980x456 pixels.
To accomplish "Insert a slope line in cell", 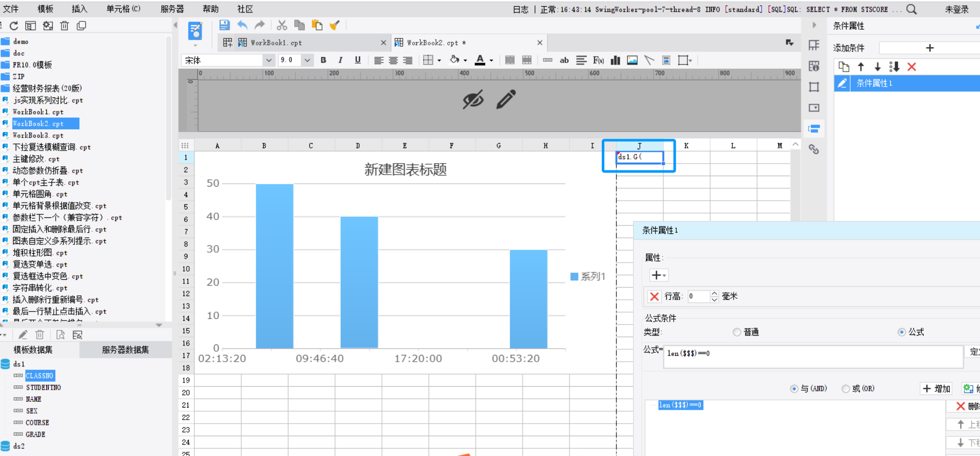I will click(649, 60).
